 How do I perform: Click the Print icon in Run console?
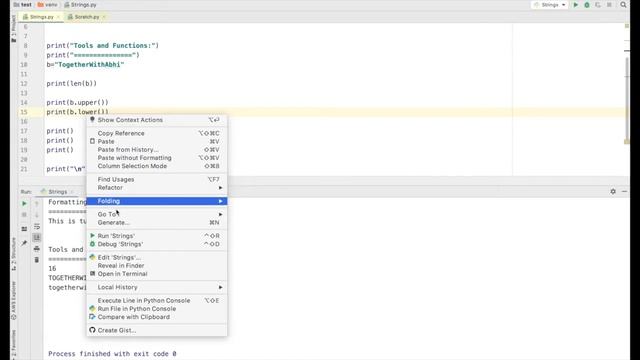coord(37,249)
